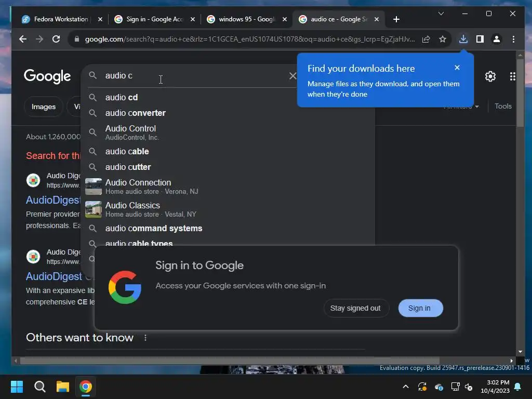The image size is (532, 399).
Task: Toggle the Chrome side panel
Action: [x=480, y=39]
